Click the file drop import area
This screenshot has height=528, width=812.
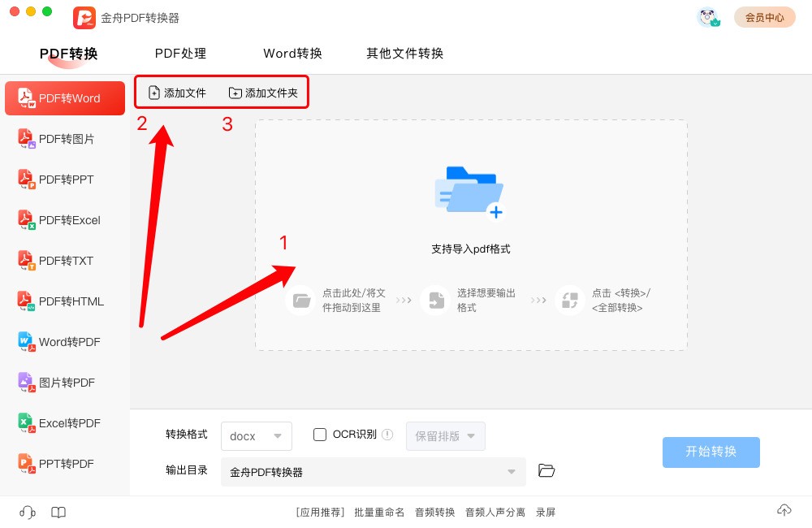pos(470,236)
